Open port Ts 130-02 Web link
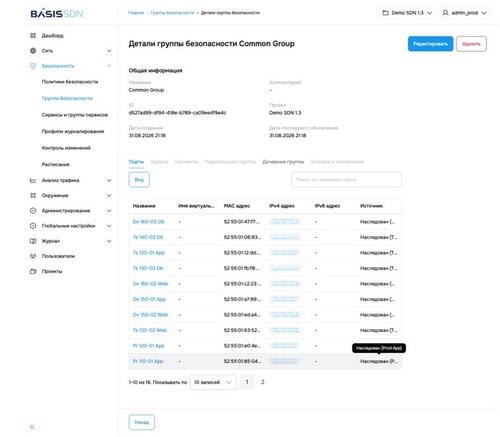 150,330
